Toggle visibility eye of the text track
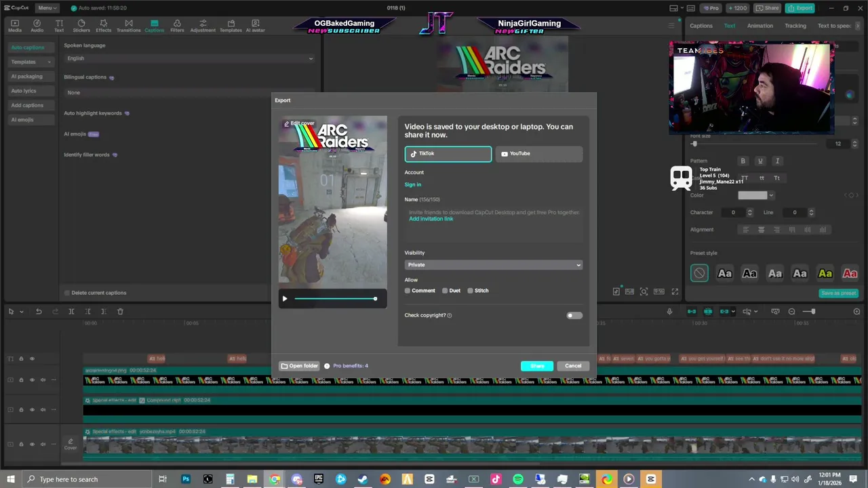The height and width of the screenshot is (488, 868). point(32,359)
